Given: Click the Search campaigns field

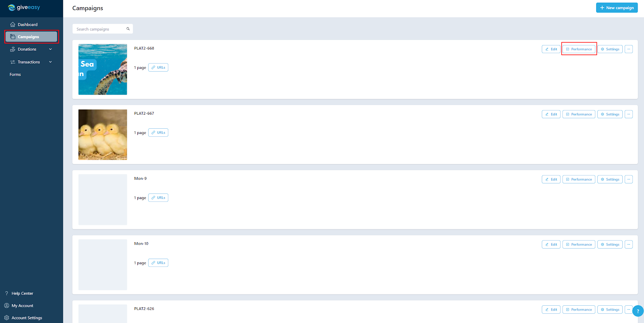Looking at the screenshot, I should 102,29.
